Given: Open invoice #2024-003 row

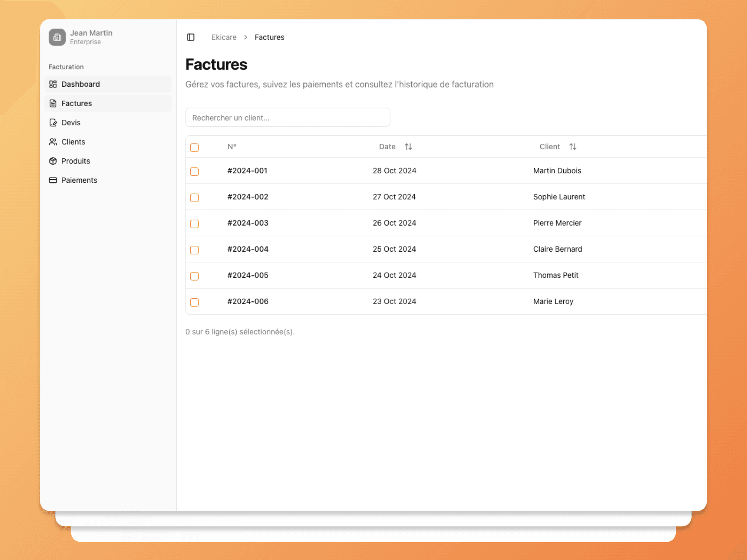Looking at the screenshot, I should [x=248, y=223].
